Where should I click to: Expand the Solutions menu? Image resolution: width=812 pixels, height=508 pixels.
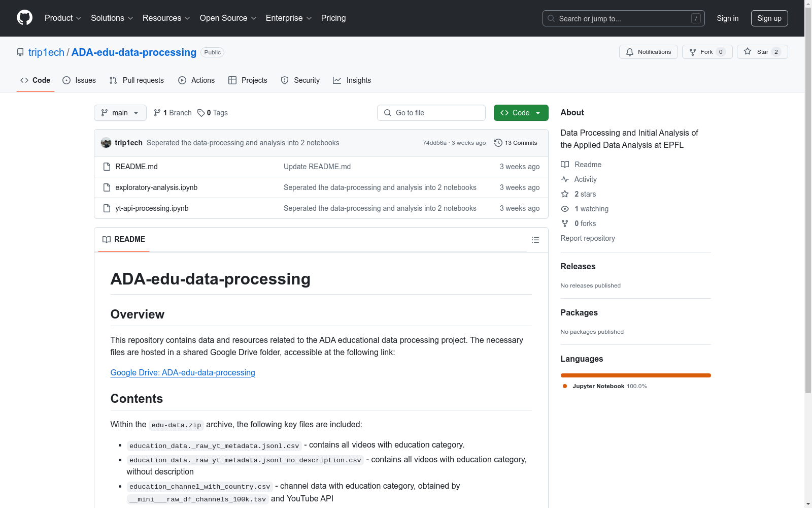point(112,18)
